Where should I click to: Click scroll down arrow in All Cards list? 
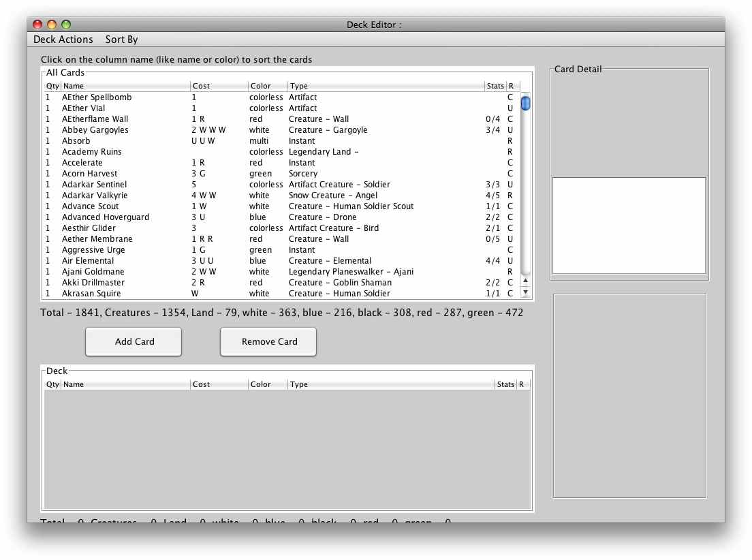(525, 292)
